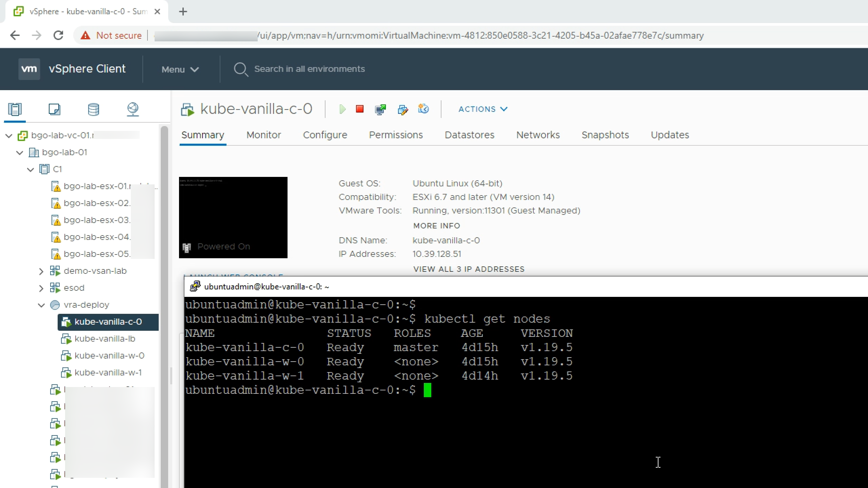This screenshot has height=488, width=868.
Task: Click the PuTTY icon in terminal title bar
Action: pyautogui.click(x=195, y=286)
